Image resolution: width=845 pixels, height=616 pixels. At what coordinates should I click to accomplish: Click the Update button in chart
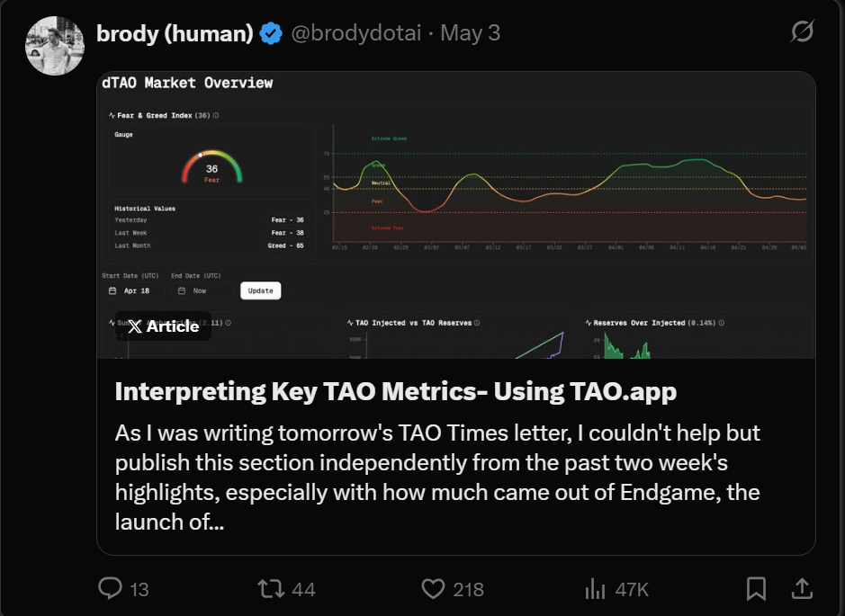tap(261, 290)
